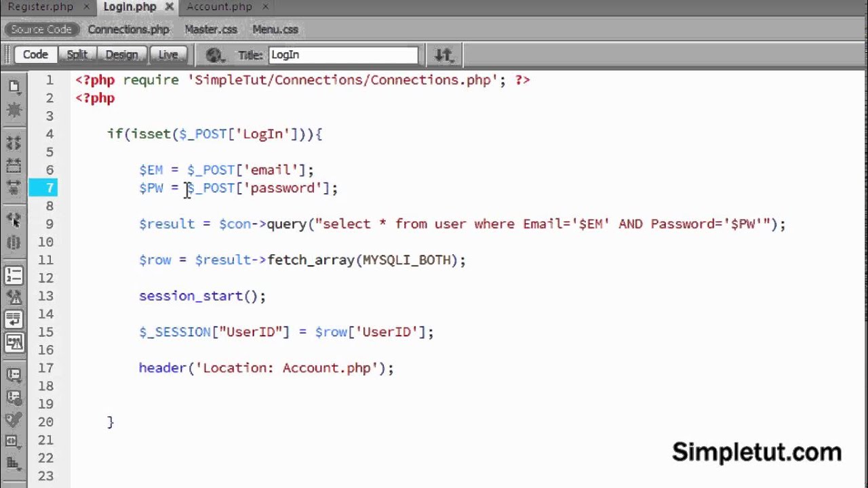Click the Select Parent Tag icon
The width and height of the screenshot is (868, 488).
(14, 220)
